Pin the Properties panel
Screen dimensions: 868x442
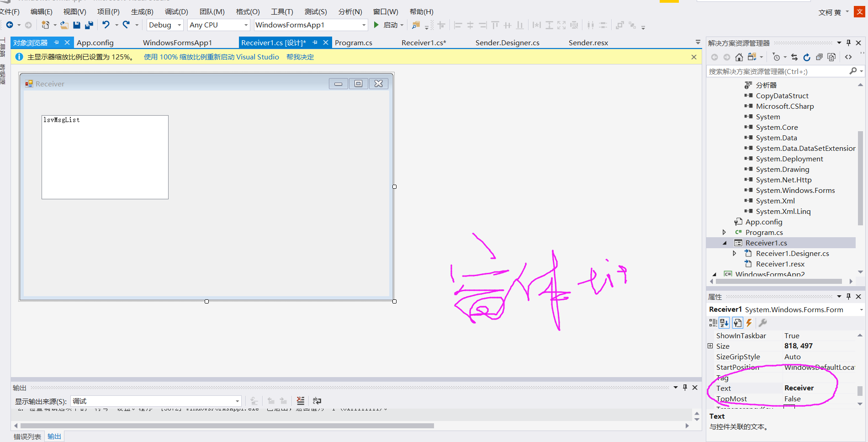(849, 296)
